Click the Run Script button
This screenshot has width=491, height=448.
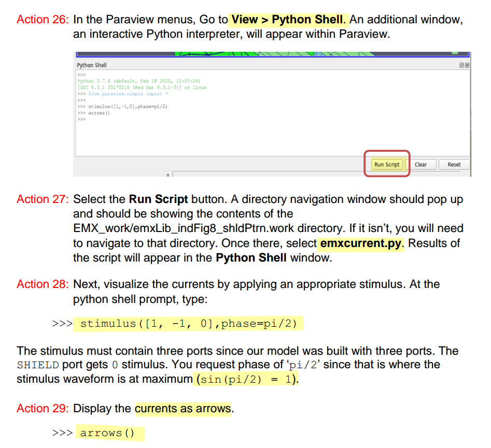click(x=387, y=164)
